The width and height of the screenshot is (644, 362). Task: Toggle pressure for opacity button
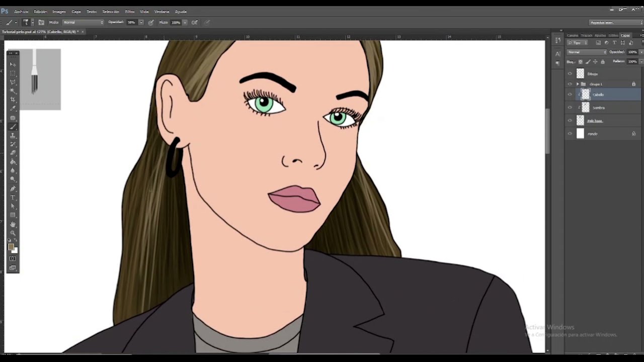coord(150,22)
